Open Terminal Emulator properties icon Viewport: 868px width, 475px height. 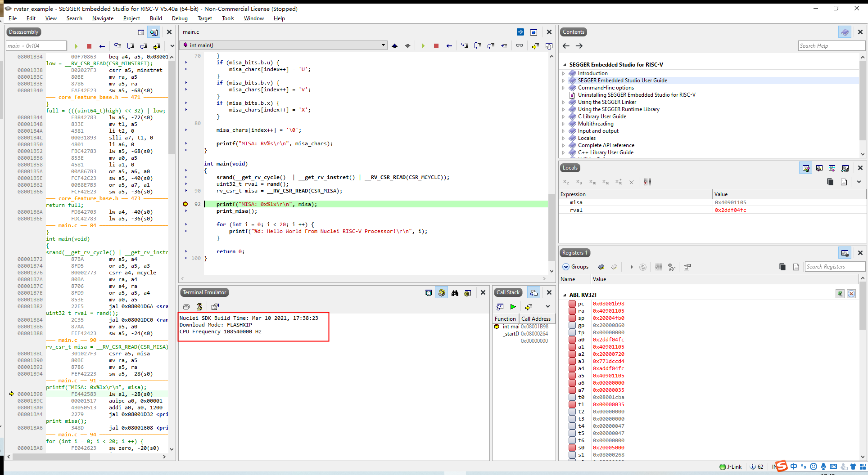215,307
